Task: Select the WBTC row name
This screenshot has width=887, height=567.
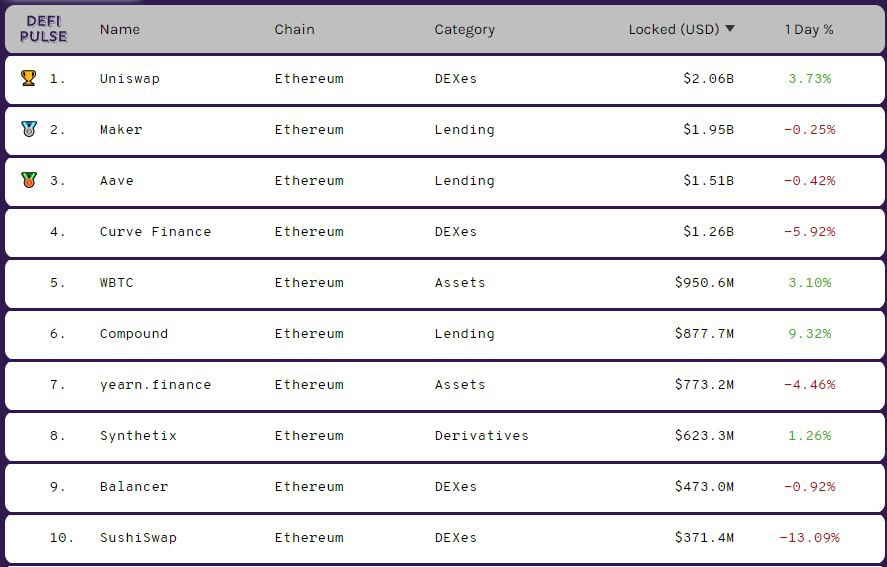Action: (x=116, y=282)
